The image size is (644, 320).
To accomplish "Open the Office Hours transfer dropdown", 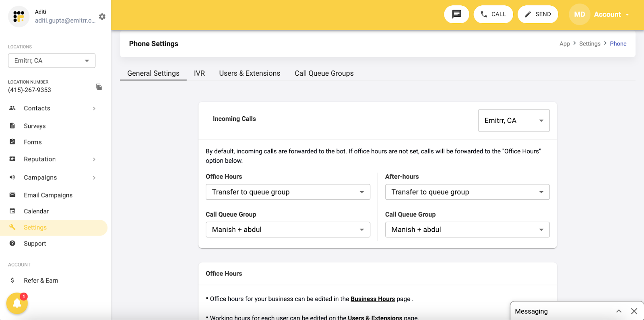I will tap(288, 192).
